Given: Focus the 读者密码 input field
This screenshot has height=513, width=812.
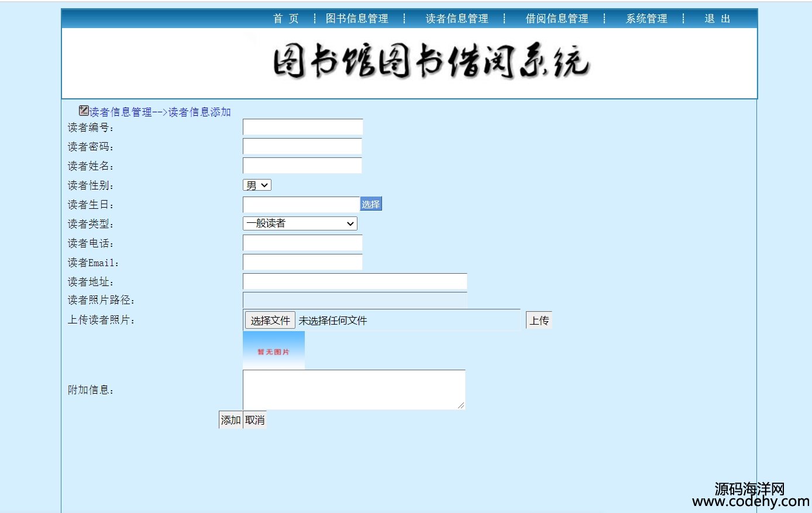Looking at the screenshot, I should click(x=302, y=146).
